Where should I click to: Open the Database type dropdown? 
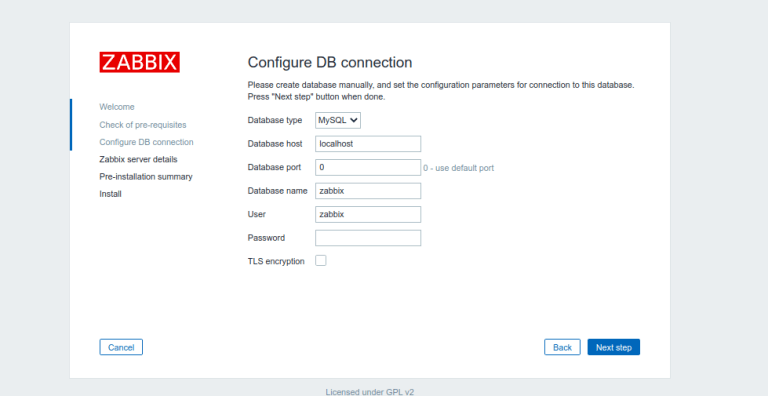pos(338,120)
